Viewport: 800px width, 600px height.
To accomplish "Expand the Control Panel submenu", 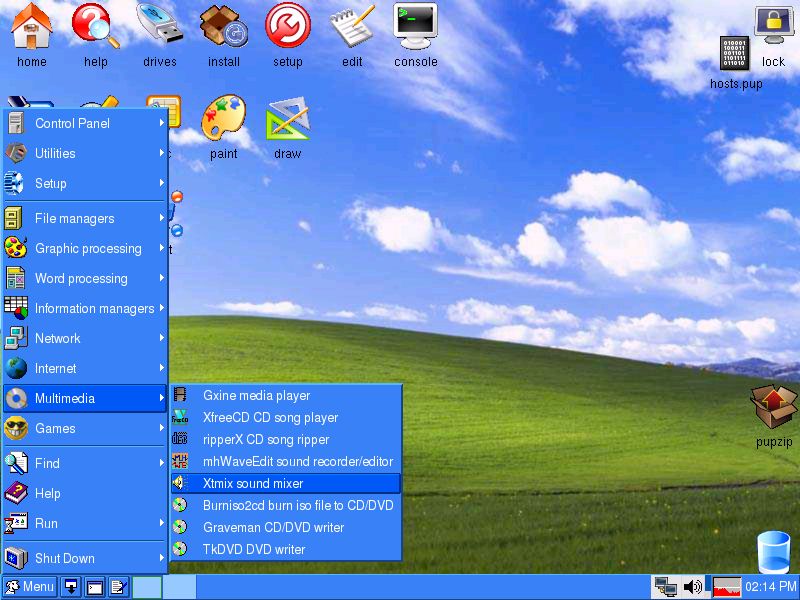I will 85,123.
